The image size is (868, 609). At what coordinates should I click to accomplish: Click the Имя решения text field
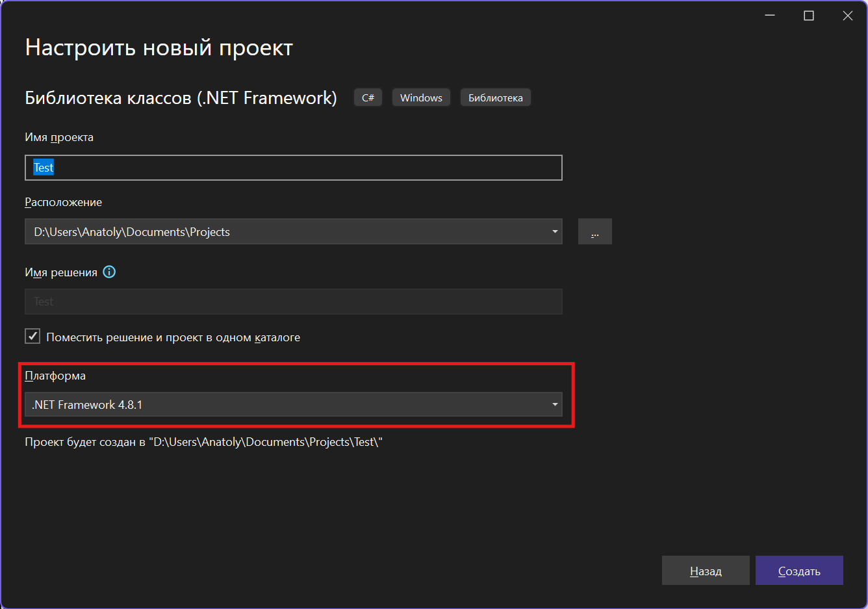(292, 301)
